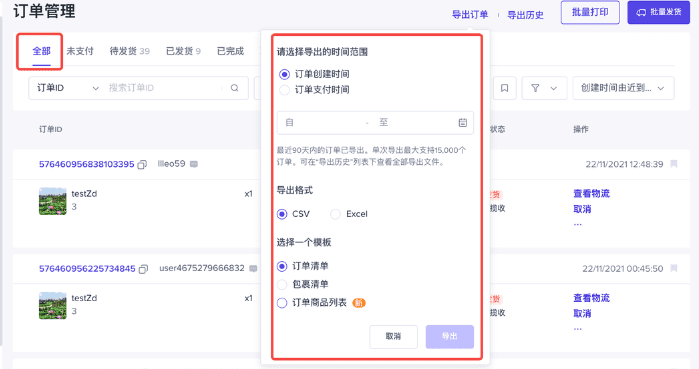This screenshot has height=369, width=699.
Task: Click 取消 button in export dialog
Action: point(393,336)
